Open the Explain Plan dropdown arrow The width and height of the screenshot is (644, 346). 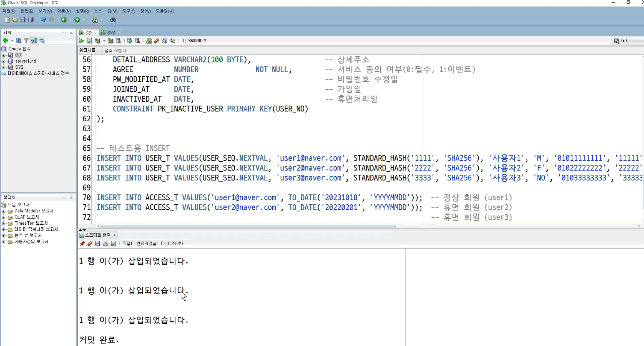(104, 41)
